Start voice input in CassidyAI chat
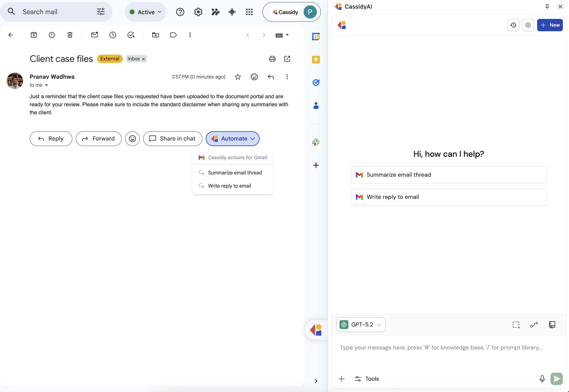569x392 pixels. [542, 379]
